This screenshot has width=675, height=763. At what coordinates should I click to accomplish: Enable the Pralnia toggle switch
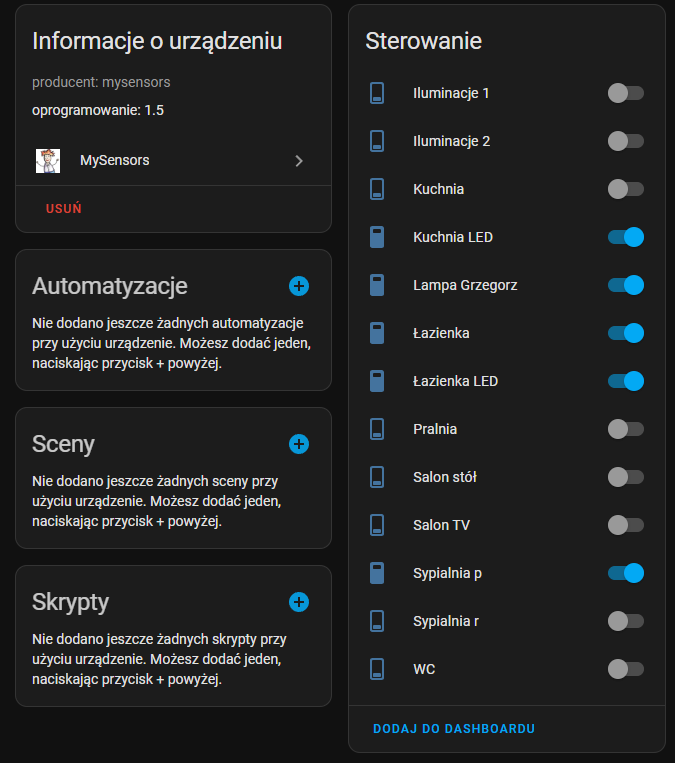625,429
